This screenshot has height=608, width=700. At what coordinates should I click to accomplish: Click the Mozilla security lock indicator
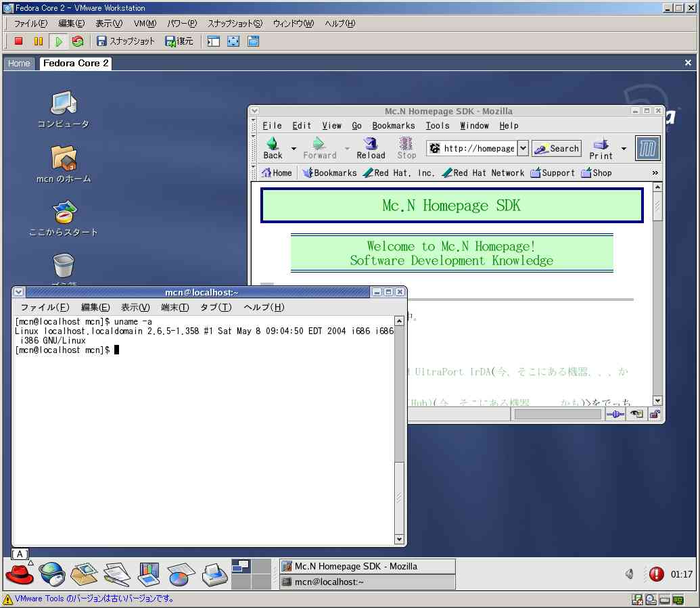pyautogui.click(x=655, y=414)
